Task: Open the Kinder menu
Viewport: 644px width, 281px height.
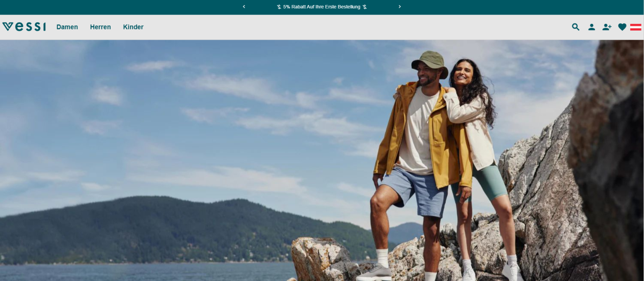Action: point(133,27)
